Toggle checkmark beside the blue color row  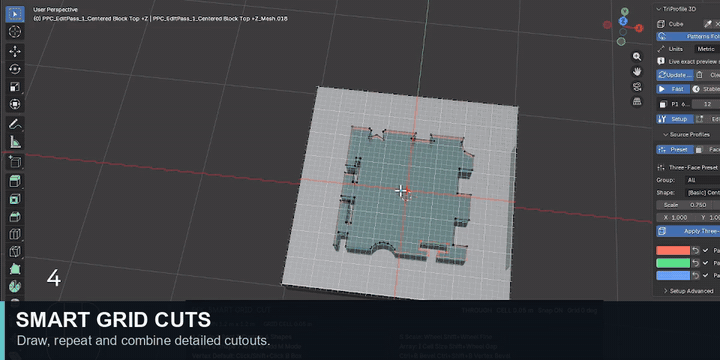coord(705,276)
